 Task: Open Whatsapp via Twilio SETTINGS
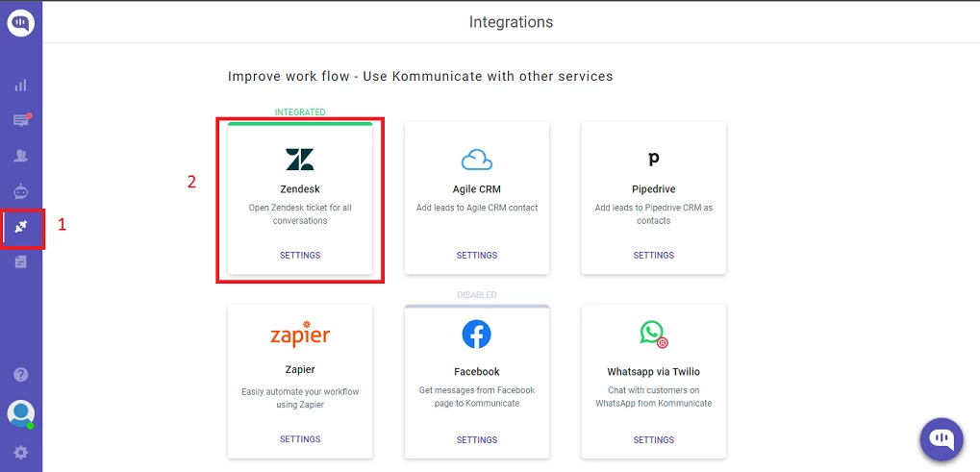[x=654, y=439]
